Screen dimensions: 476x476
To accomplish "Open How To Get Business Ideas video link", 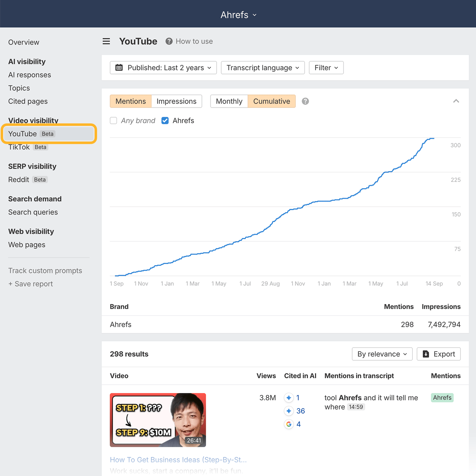I will point(178,460).
